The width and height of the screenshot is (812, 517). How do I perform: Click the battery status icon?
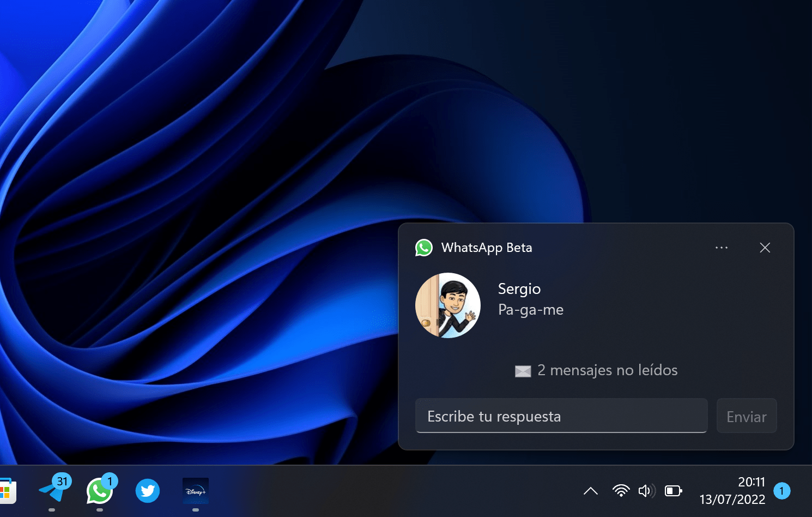(x=674, y=491)
